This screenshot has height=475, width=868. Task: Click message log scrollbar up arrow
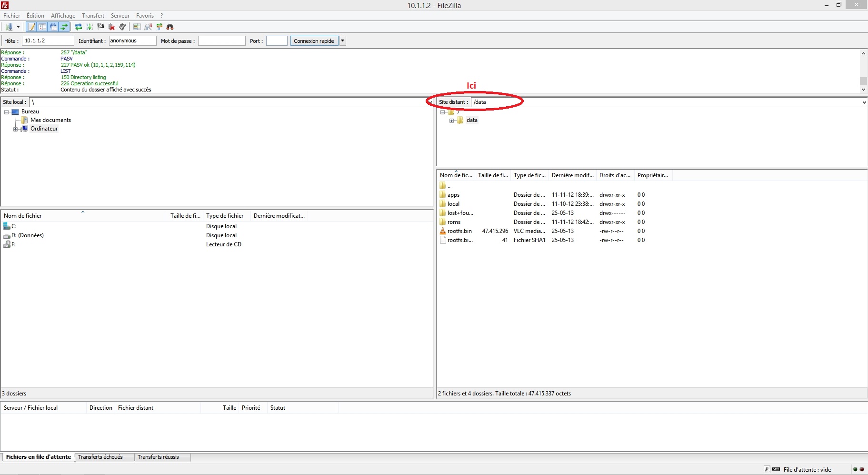(x=863, y=53)
